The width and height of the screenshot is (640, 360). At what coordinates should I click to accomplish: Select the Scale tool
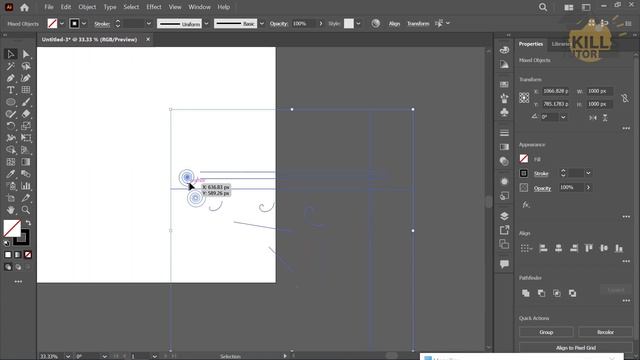[26, 126]
